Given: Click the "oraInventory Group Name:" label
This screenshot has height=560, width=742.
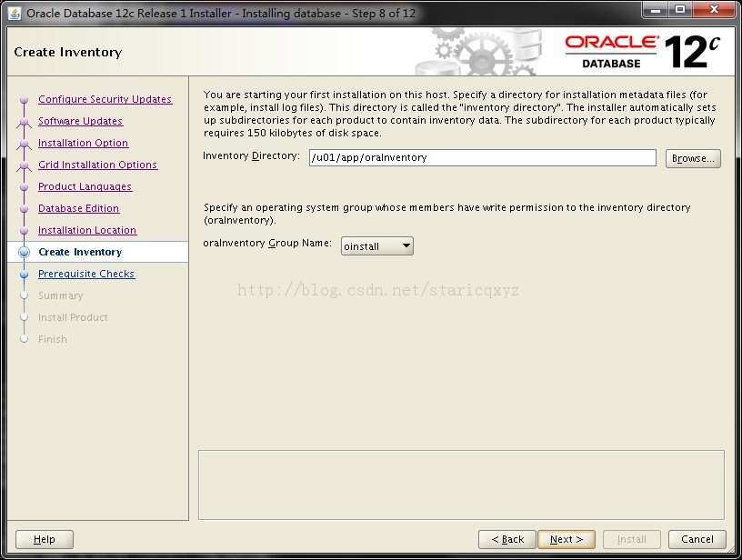Looking at the screenshot, I should [267, 243].
